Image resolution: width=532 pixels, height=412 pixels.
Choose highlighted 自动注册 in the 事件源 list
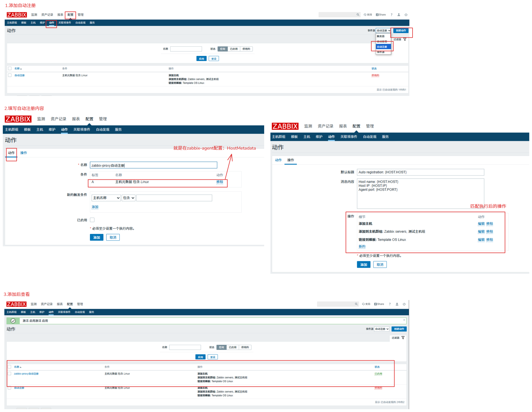(383, 47)
